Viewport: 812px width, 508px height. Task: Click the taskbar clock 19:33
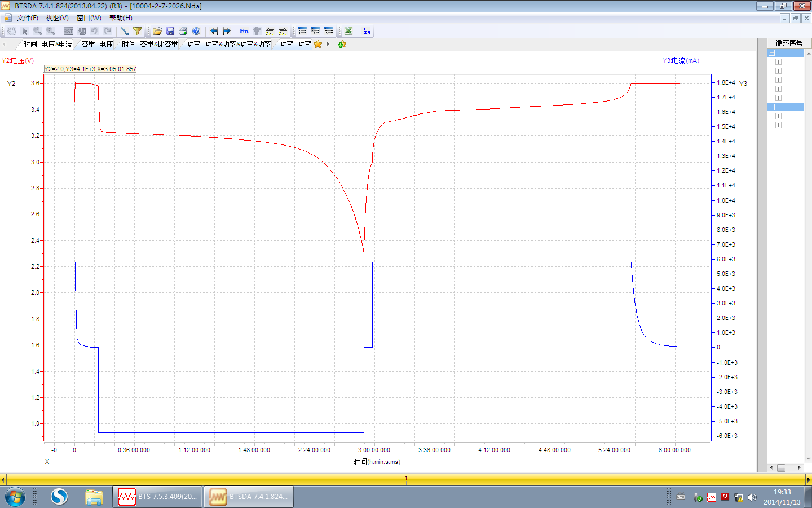(x=782, y=492)
